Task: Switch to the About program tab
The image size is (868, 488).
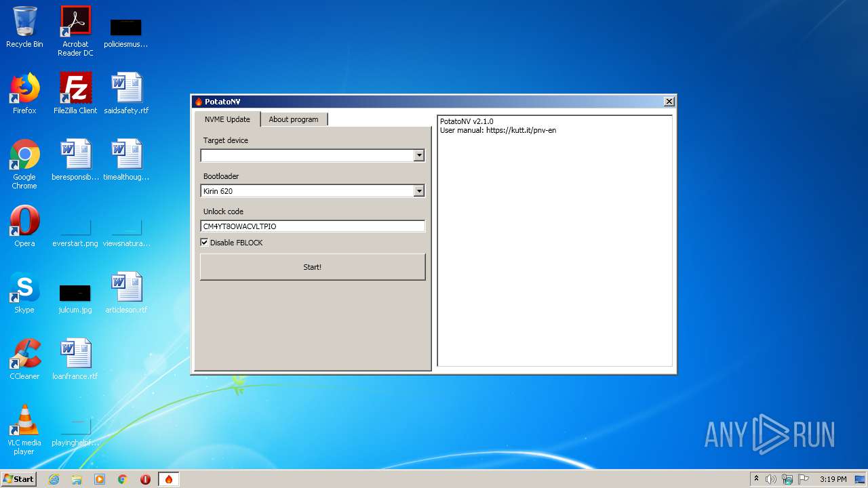Action: 294,119
